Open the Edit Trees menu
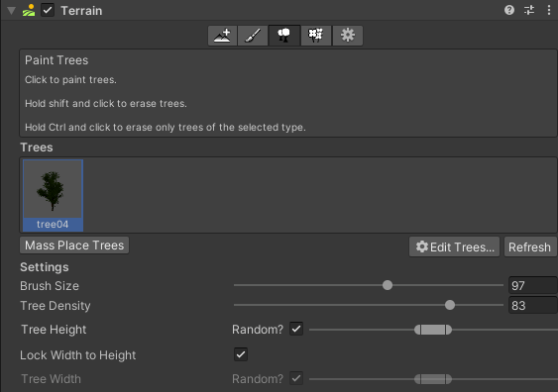 click(x=455, y=246)
